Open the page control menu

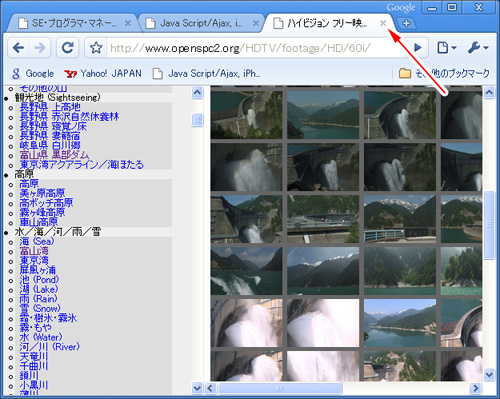tap(446, 48)
